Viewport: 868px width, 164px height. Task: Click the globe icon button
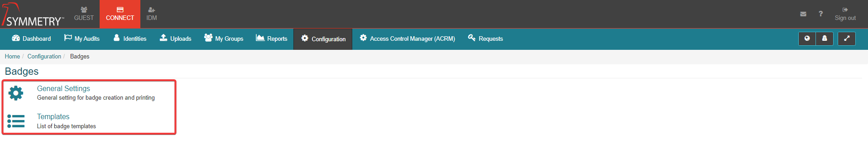(807, 39)
